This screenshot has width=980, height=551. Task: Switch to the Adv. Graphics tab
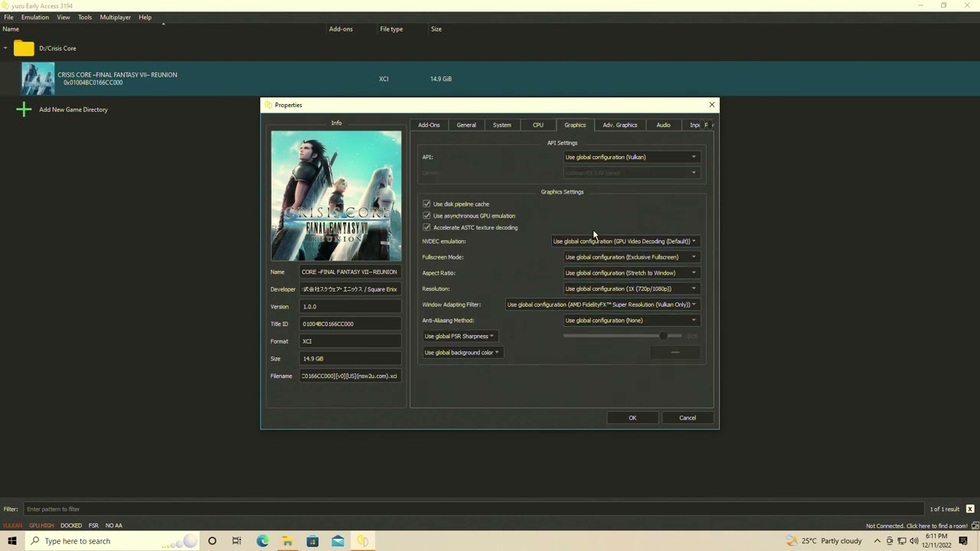pyautogui.click(x=620, y=125)
